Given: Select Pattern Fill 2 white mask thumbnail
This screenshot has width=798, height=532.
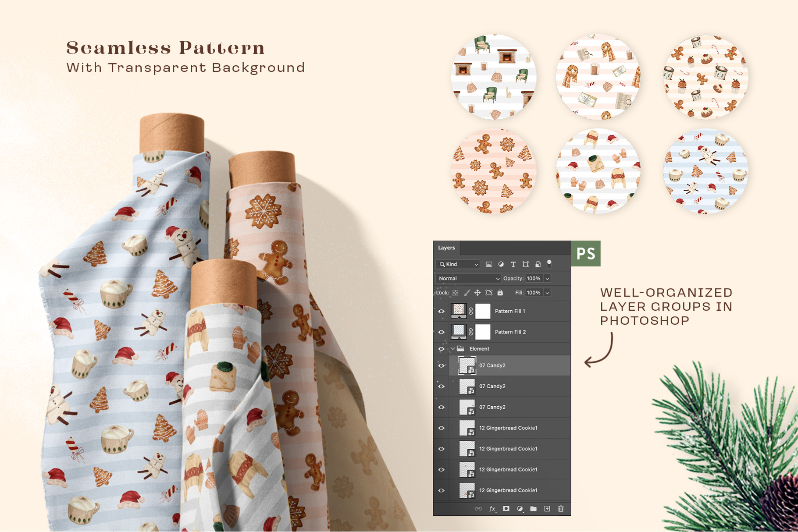Looking at the screenshot, I should [483, 332].
